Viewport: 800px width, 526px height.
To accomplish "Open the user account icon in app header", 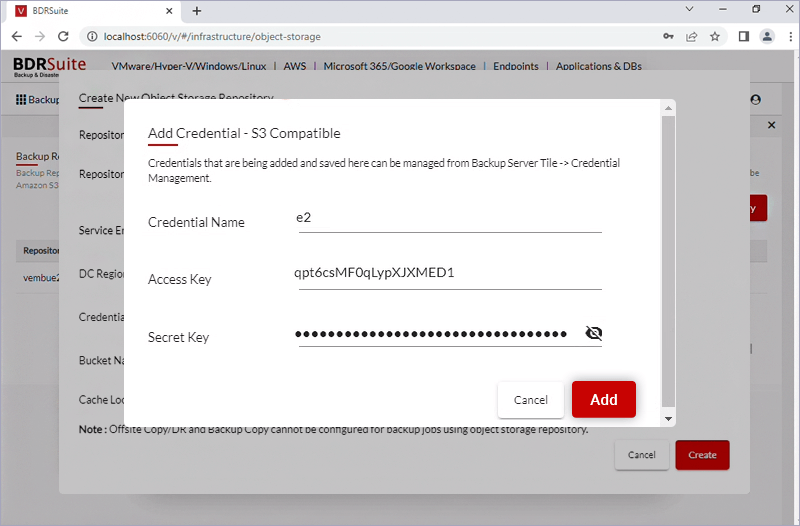I will click(x=756, y=99).
